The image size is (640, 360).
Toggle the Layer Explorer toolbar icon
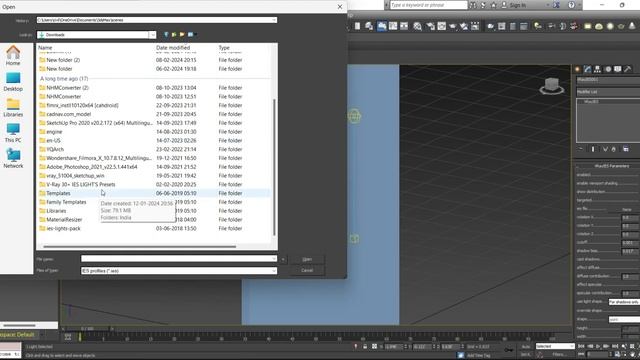click(393, 26)
